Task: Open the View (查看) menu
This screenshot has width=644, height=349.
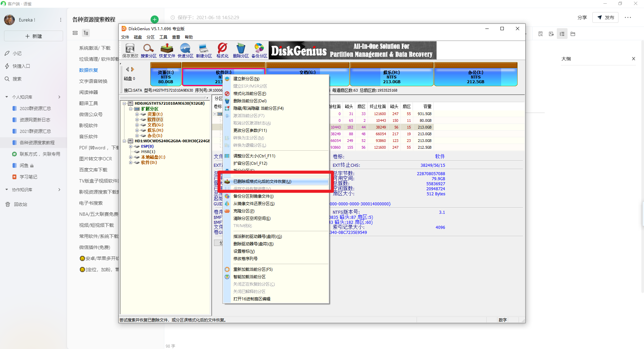Action: click(x=176, y=37)
